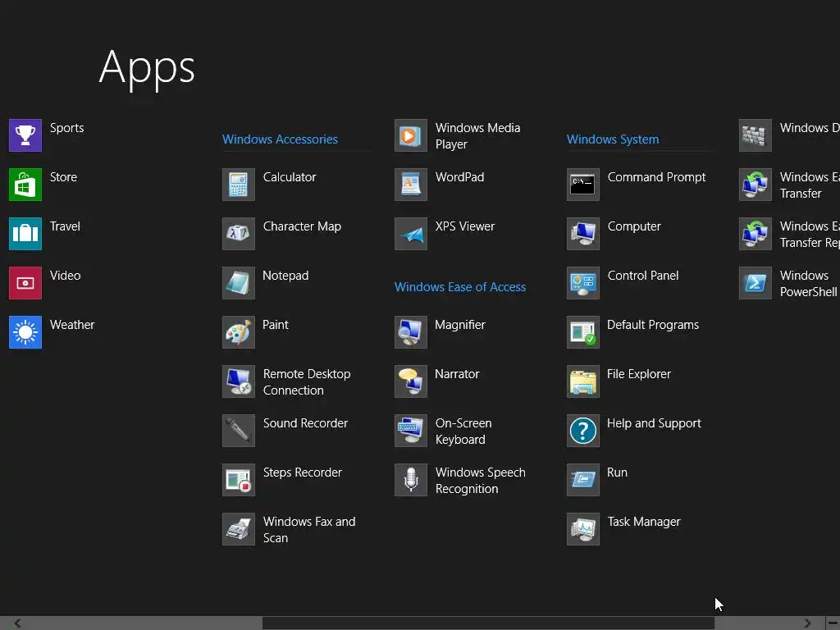The height and width of the screenshot is (630, 840).
Task: Open Windows Easy Transfer Reports icon
Action: coord(756,234)
